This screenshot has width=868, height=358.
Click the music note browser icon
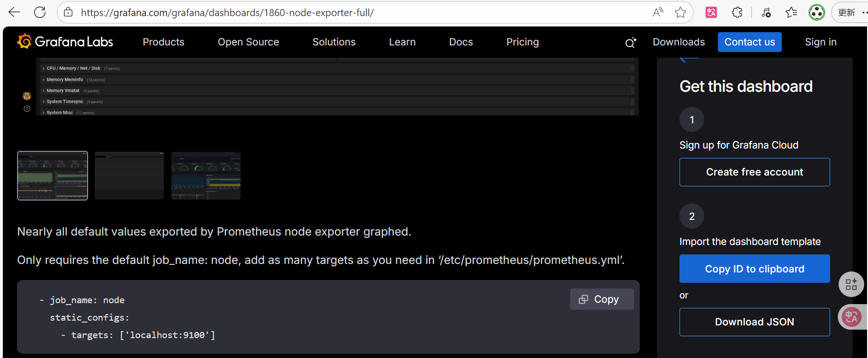point(766,12)
